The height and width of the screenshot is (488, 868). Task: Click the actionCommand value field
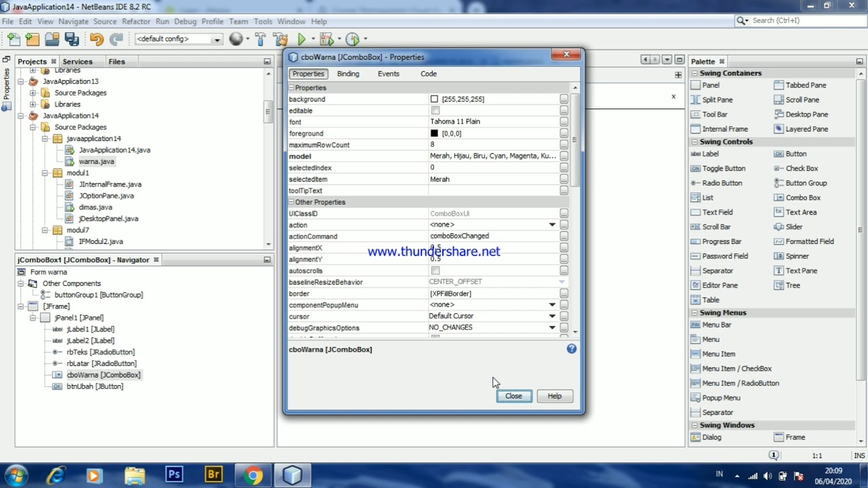pos(492,237)
